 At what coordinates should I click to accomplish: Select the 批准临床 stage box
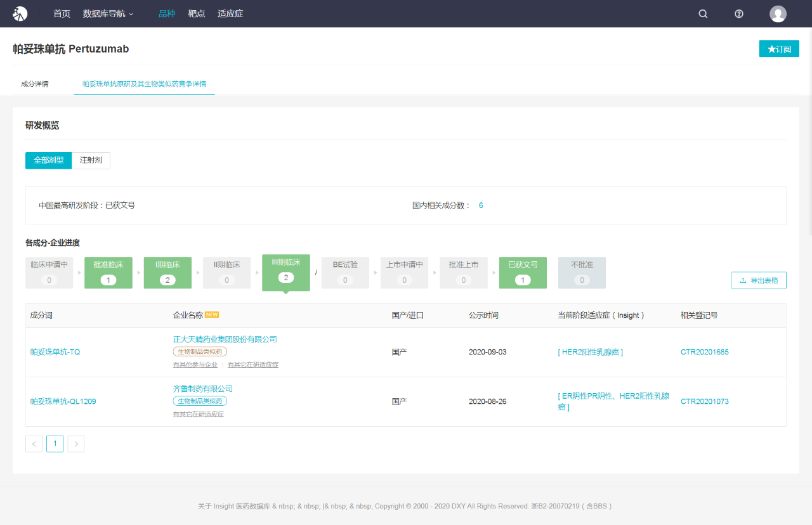pos(108,273)
